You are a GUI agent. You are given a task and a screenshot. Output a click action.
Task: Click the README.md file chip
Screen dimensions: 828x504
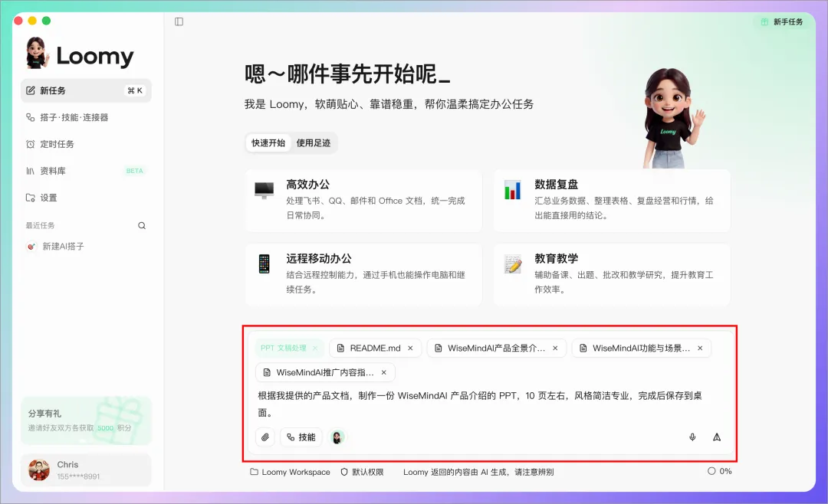375,349
